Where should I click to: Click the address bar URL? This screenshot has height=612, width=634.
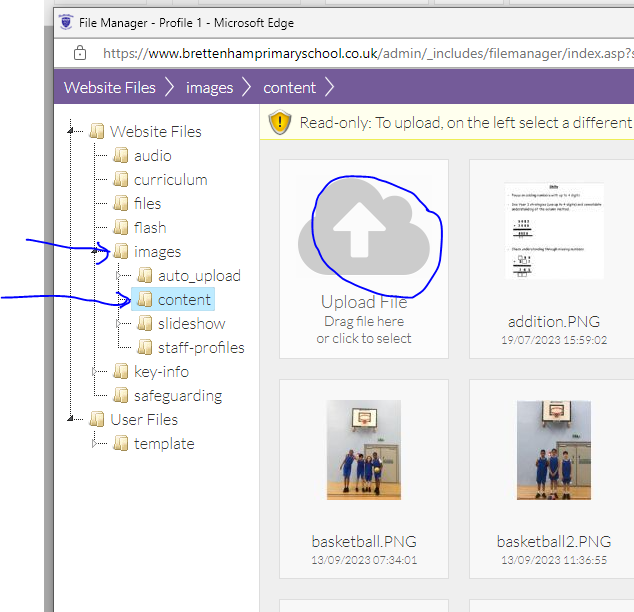[x=368, y=53]
